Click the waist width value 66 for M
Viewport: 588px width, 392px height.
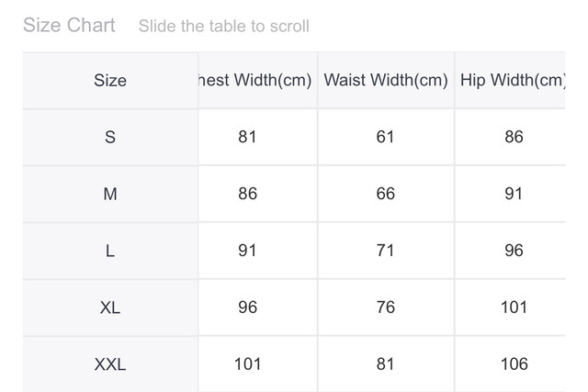pos(386,194)
